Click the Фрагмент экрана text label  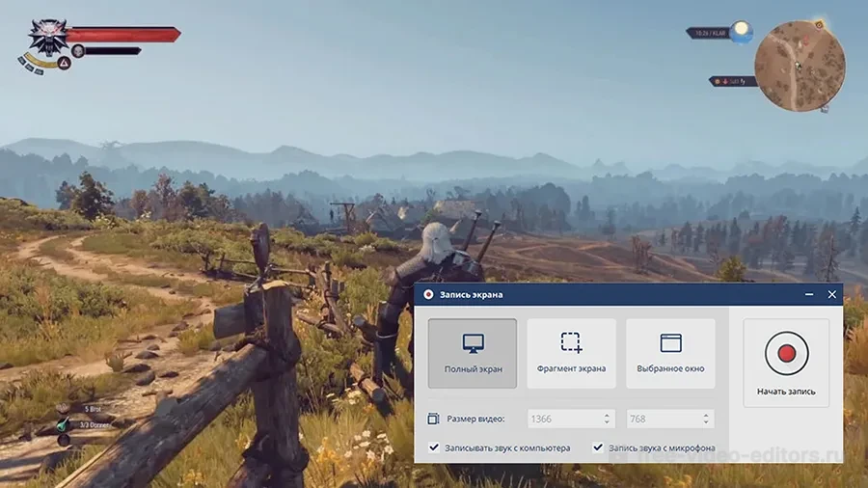click(x=571, y=368)
